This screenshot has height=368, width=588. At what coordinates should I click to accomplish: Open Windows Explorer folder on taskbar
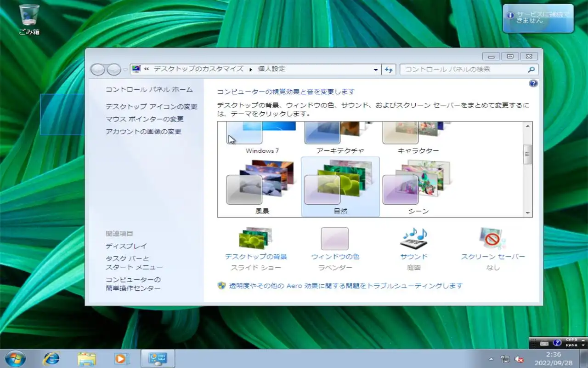click(x=86, y=359)
